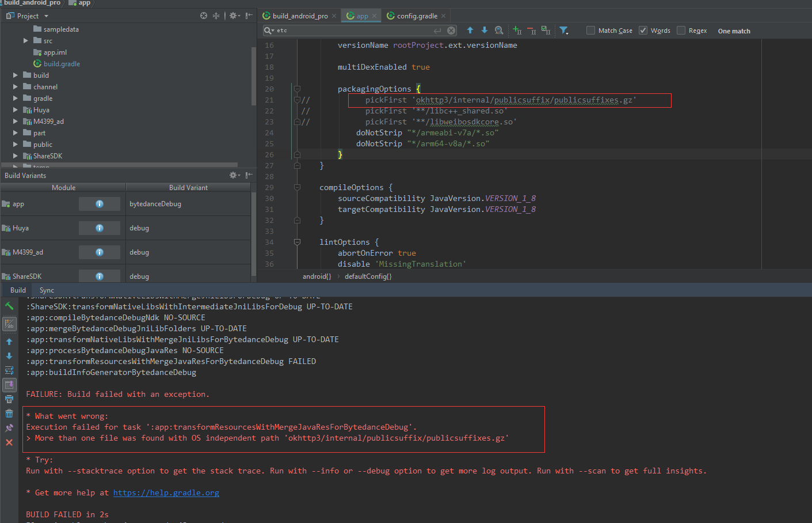Screen dimensions: 812x523
Task: Expand the src folder
Action: pyautogui.click(x=25, y=41)
